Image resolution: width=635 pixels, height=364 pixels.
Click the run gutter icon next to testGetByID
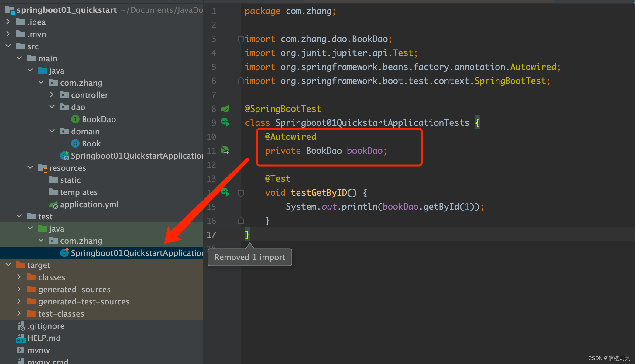(225, 192)
